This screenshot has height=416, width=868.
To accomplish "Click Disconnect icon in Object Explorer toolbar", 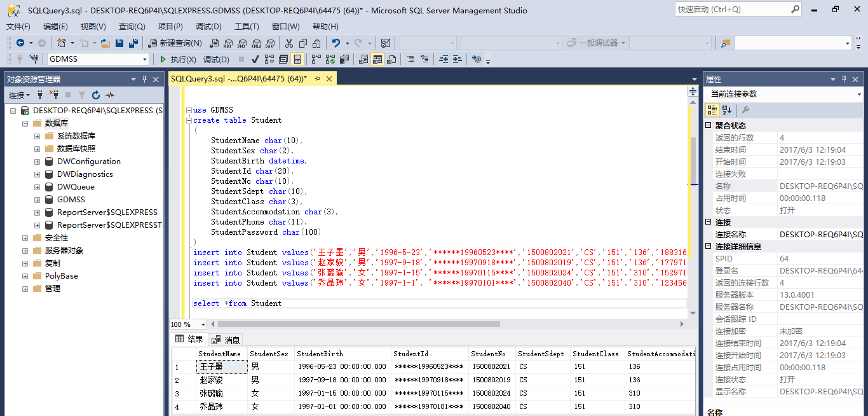I will [x=54, y=95].
